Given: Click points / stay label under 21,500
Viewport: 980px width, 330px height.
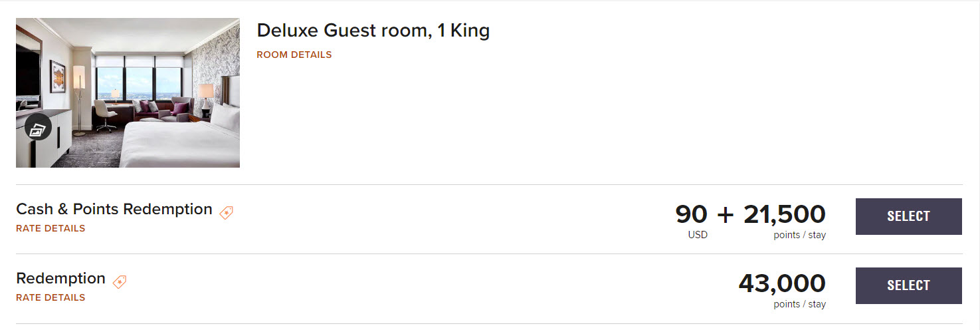Looking at the screenshot, I should click(799, 235).
